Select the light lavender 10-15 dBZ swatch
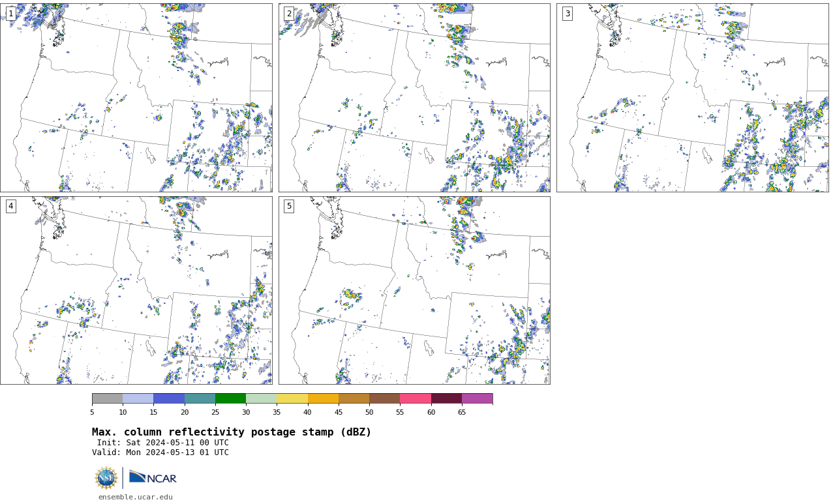The image size is (835, 504). 138,398
